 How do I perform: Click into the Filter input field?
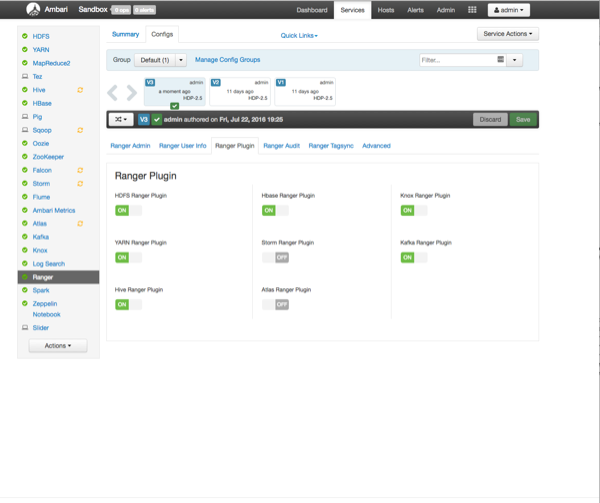click(456, 60)
